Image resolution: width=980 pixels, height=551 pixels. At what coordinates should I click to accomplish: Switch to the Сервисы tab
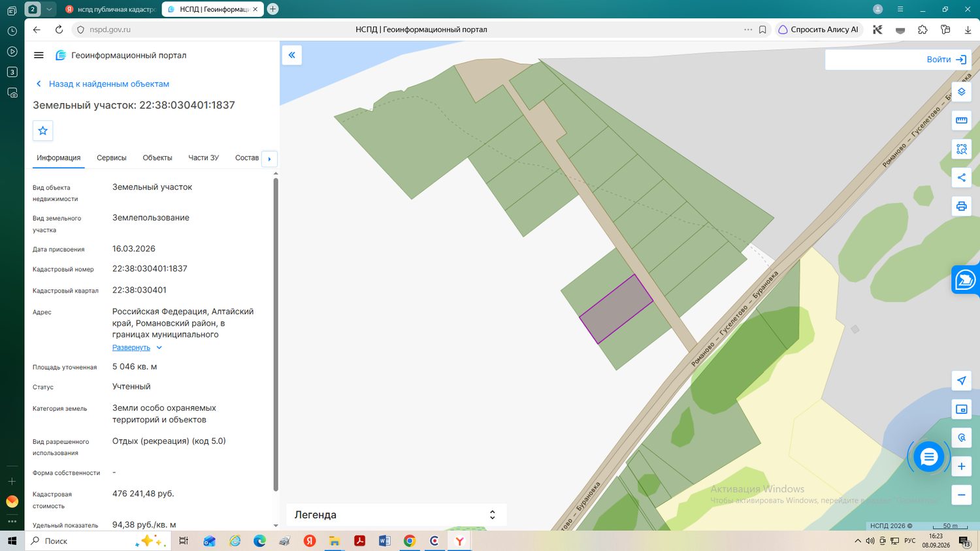112,158
